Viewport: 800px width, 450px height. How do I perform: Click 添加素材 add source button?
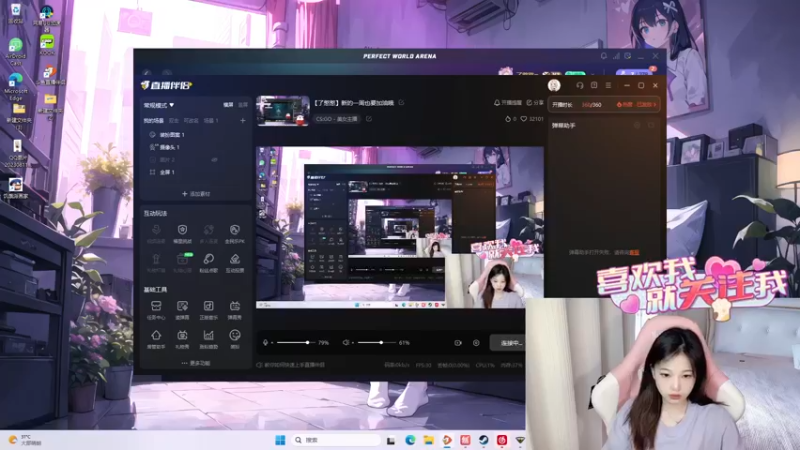pos(196,194)
